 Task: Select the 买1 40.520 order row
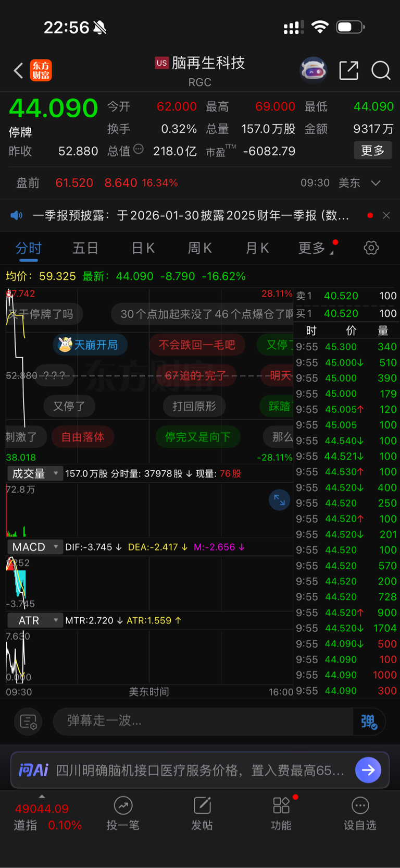pos(346,313)
